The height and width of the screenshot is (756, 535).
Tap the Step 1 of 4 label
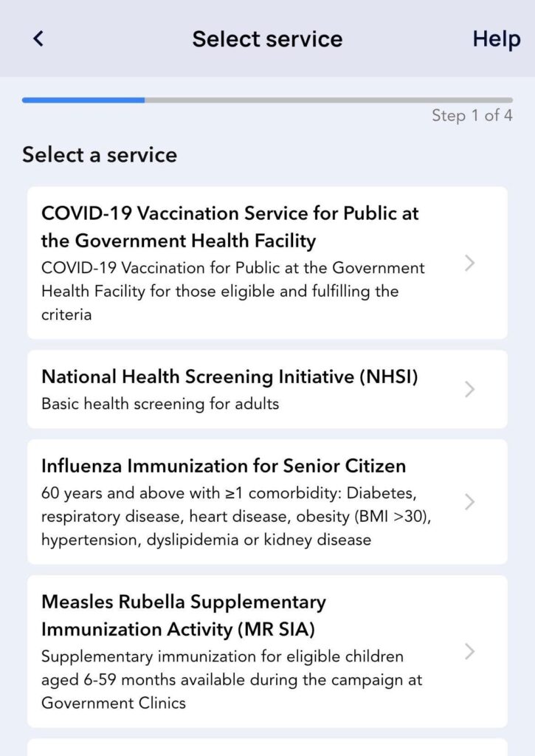pos(472,116)
